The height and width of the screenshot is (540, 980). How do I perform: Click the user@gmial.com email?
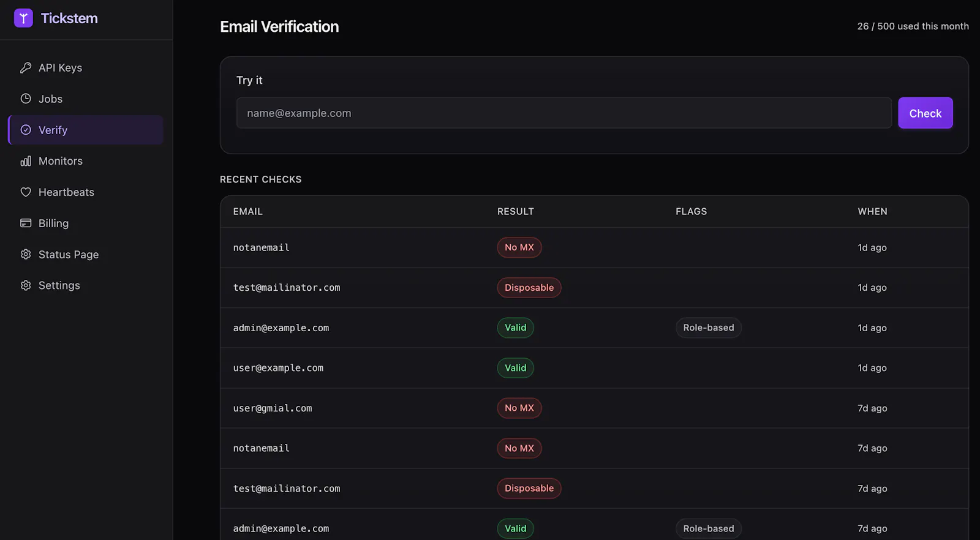click(273, 408)
